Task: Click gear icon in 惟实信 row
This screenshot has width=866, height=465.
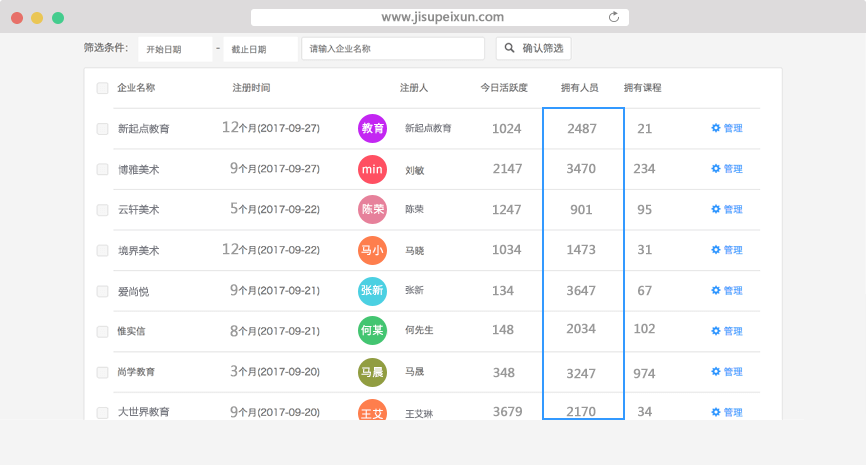Action: tap(716, 331)
